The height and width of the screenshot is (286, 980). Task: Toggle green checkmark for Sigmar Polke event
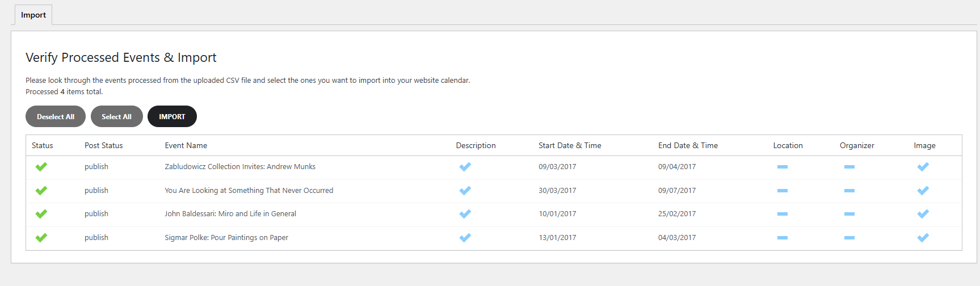pos(41,238)
